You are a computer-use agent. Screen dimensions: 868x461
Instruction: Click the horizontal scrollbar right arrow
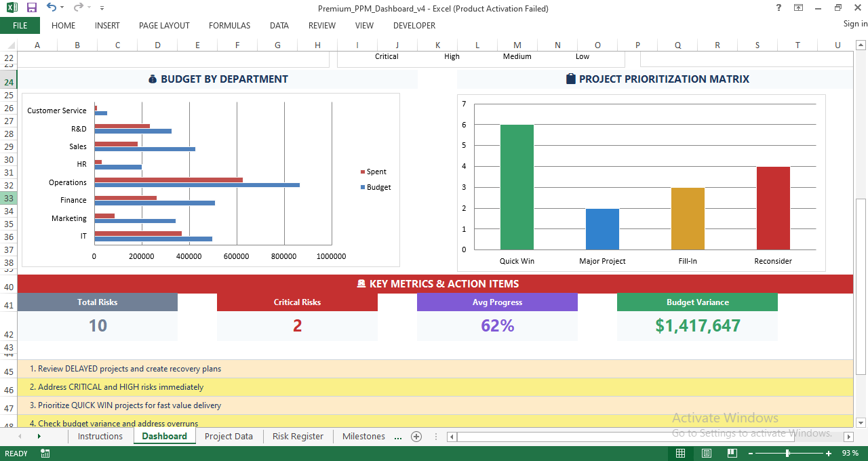[849, 437]
